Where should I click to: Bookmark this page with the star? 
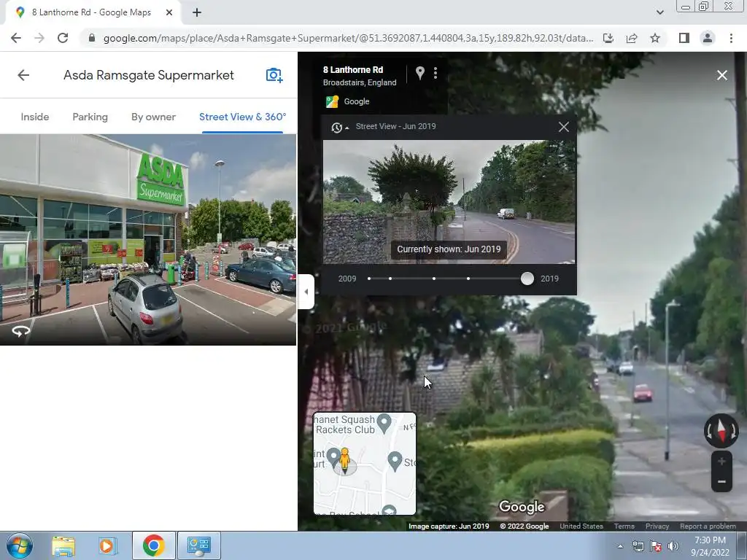pos(655,38)
